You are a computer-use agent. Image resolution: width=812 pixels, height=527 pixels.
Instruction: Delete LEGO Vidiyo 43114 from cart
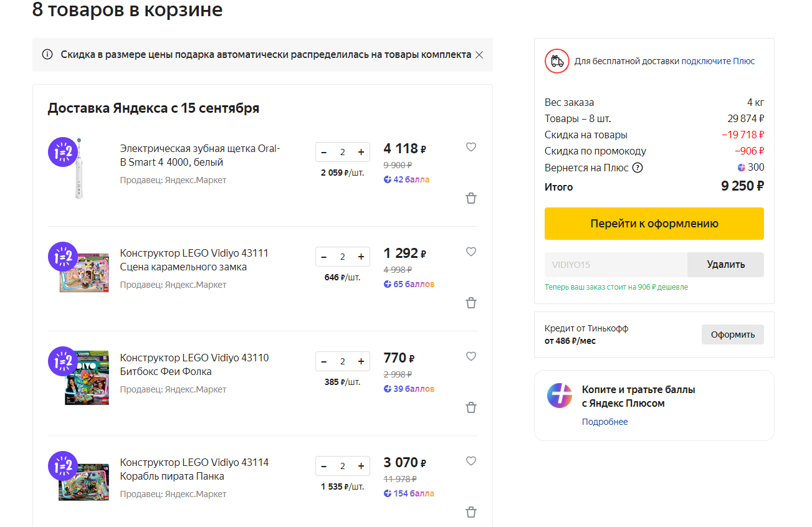[x=471, y=512]
